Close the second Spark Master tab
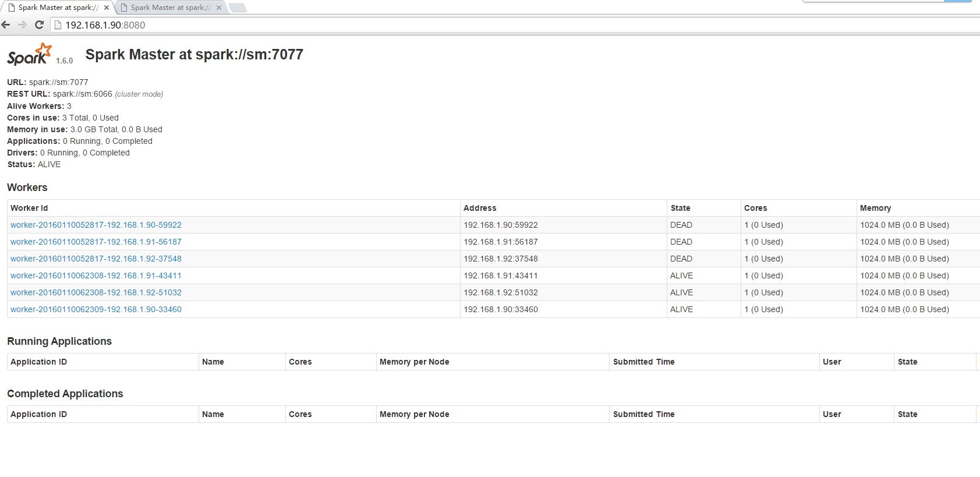Screen dimensions: 980x477 219,8
